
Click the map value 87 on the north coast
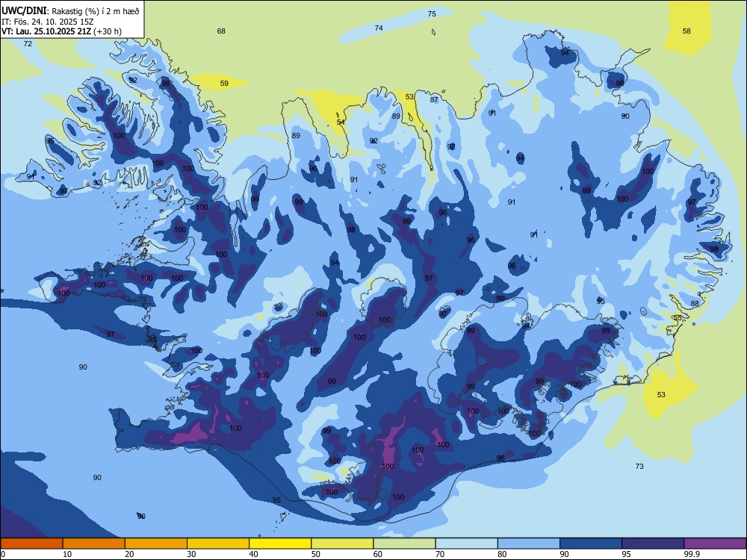click(x=434, y=100)
